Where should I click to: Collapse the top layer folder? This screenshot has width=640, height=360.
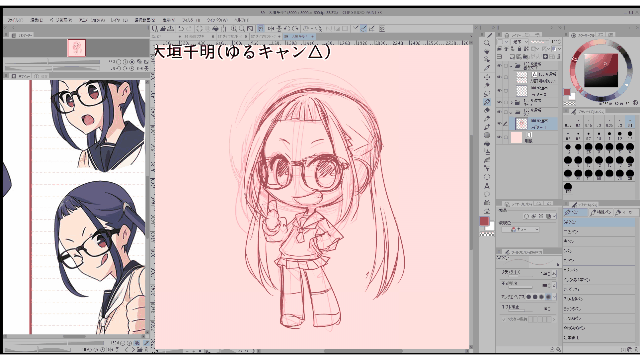511,66
